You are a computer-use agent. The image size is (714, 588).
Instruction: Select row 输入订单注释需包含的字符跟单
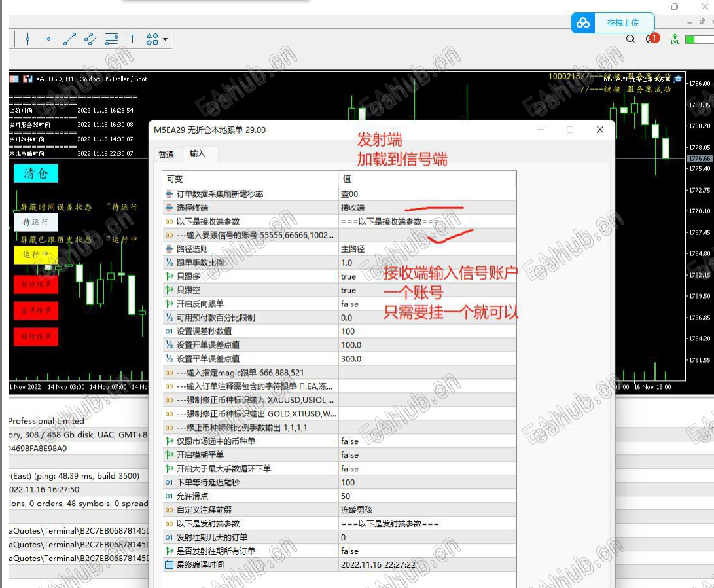pyautogui.click(x=339, y=386)
